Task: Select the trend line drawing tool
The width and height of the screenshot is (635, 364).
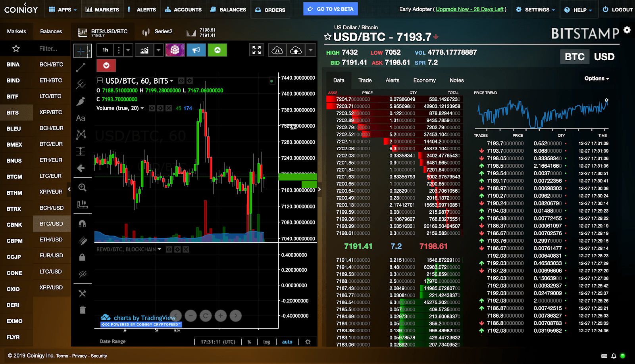Action: click(x=81, y=68)
